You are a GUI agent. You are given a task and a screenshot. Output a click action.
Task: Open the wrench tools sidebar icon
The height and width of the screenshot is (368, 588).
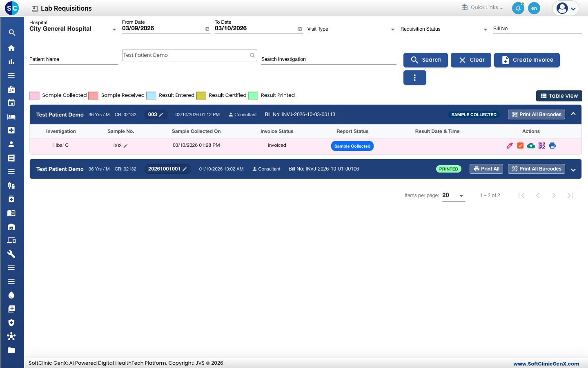(x=11, y=254)
